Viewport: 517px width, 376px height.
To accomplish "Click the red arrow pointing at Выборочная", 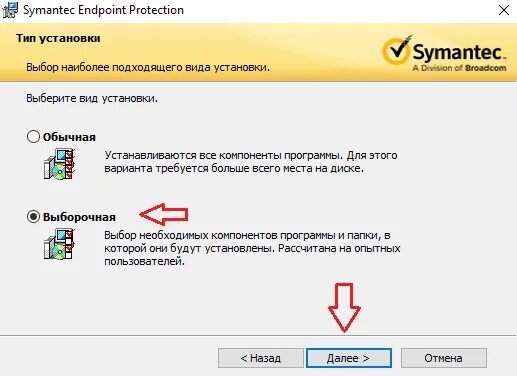I will pyautogui.click(x=164, y=214).
